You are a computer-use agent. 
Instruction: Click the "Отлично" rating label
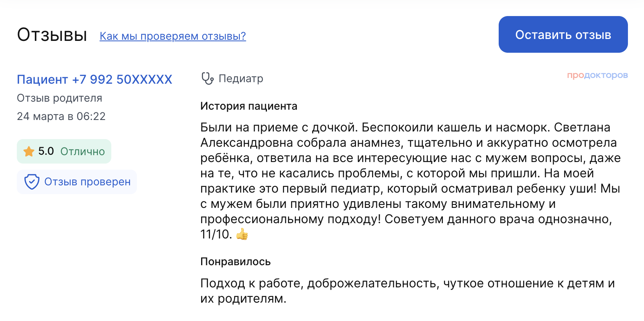click(x=83, y=151)
